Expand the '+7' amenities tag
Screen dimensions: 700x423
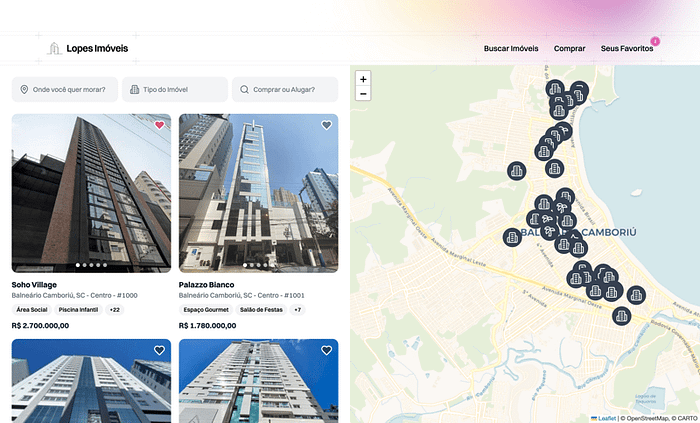tap(297, 310)
